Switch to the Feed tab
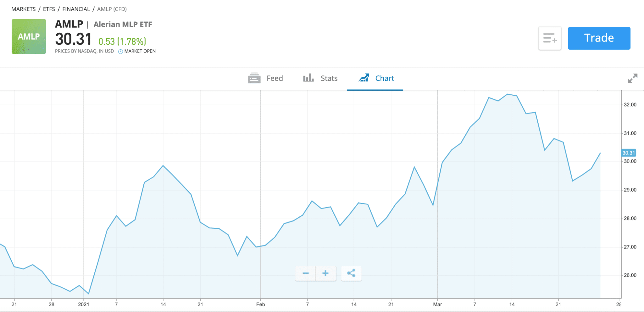 pyautogui.click(x=274, y=78)
